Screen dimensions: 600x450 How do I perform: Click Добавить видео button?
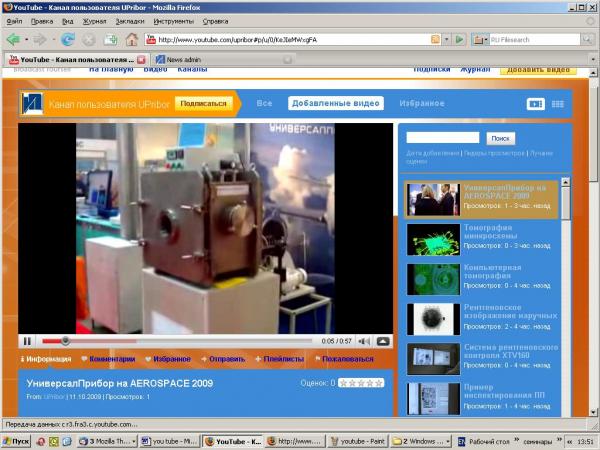[538, 70]
